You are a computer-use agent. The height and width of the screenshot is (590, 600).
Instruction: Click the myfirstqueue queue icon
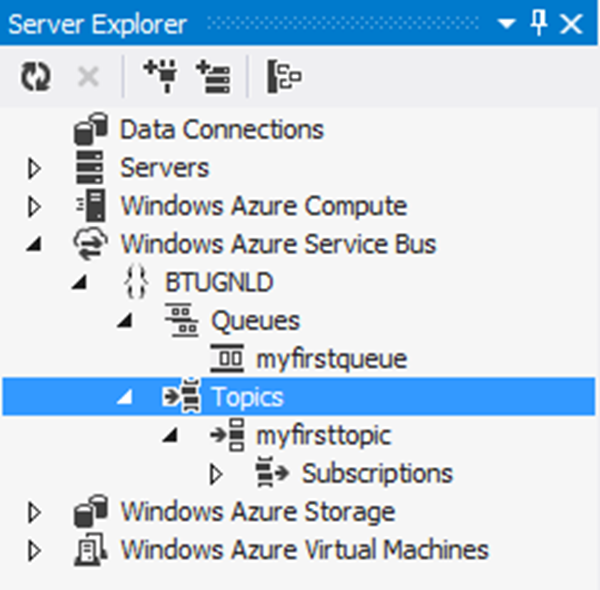pos(227,359)
